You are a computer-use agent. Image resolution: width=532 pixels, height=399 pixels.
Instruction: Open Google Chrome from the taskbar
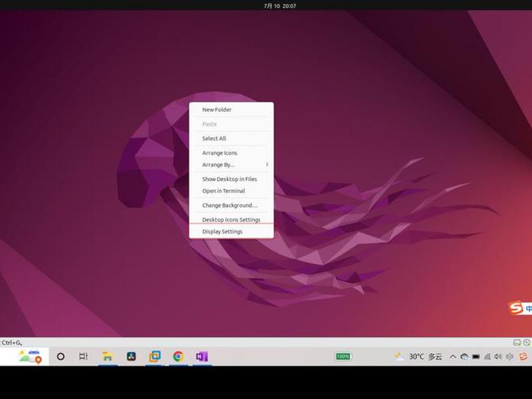click(178, 356)
